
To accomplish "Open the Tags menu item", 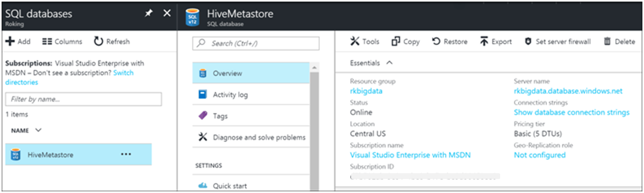I will 251,116.
